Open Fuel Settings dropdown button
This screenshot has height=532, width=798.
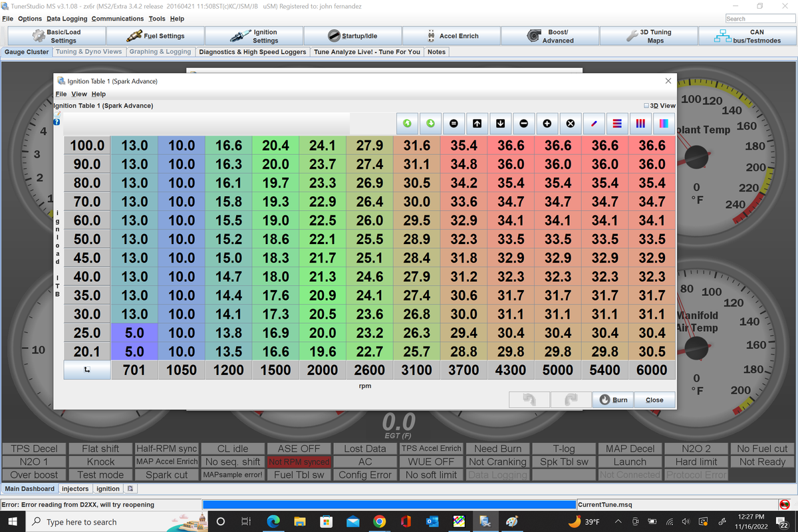click(156, 36)
